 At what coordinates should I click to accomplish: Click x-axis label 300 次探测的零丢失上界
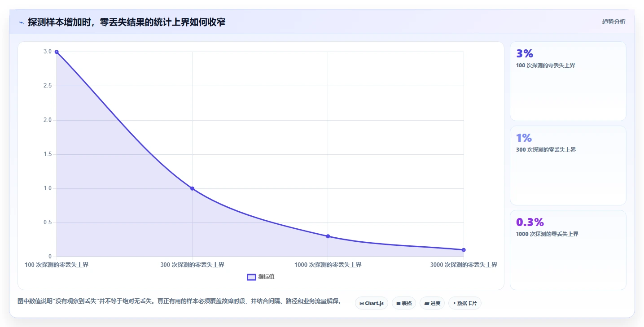[x=192, y=265]
